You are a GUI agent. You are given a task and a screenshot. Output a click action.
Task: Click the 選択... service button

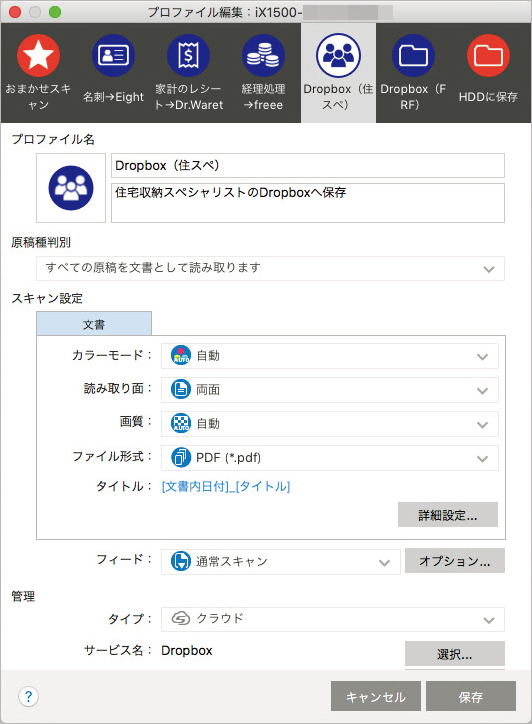point(455,653)
